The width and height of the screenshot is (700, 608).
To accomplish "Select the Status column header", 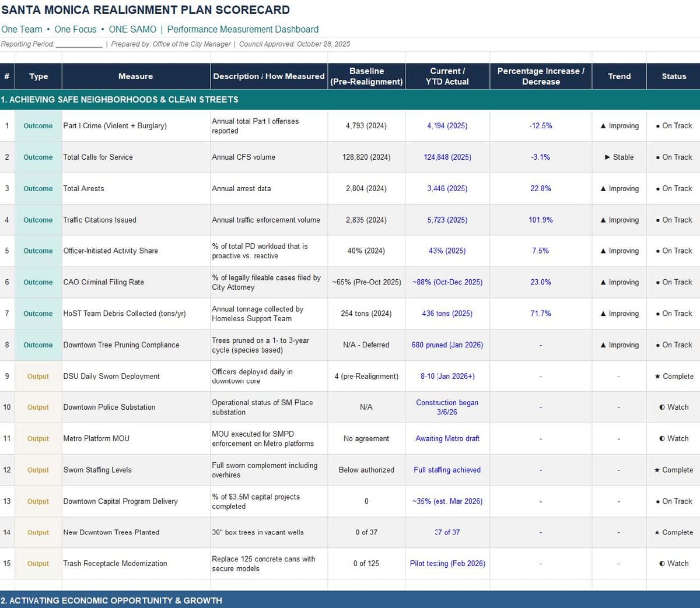I will [674, 76].
